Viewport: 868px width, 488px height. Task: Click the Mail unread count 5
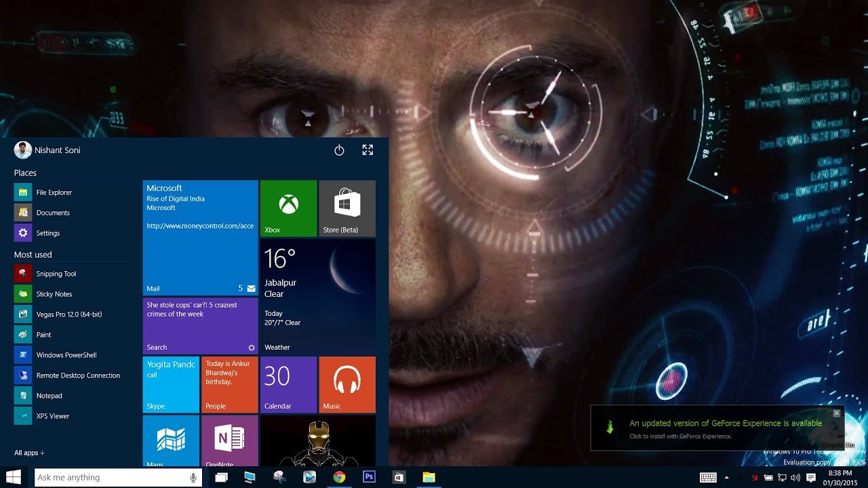(241, 288)
